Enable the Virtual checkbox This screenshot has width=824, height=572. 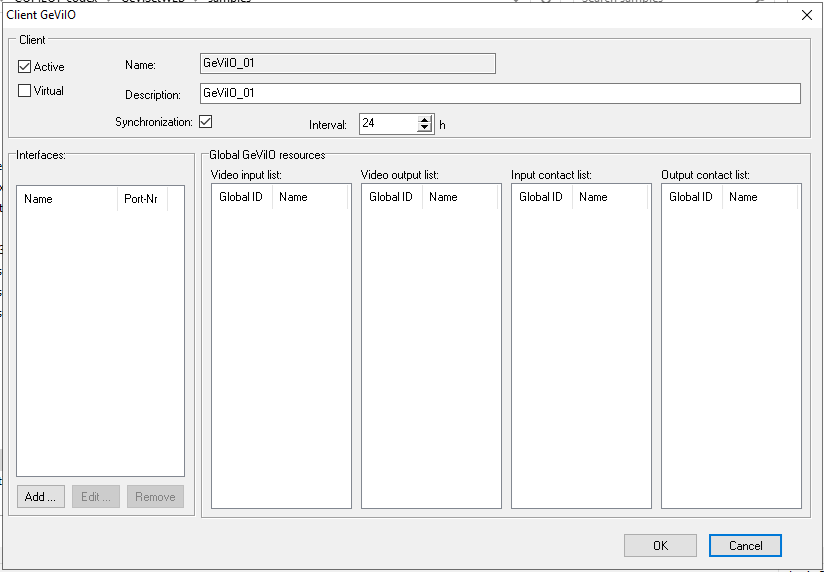click(25, 91)
